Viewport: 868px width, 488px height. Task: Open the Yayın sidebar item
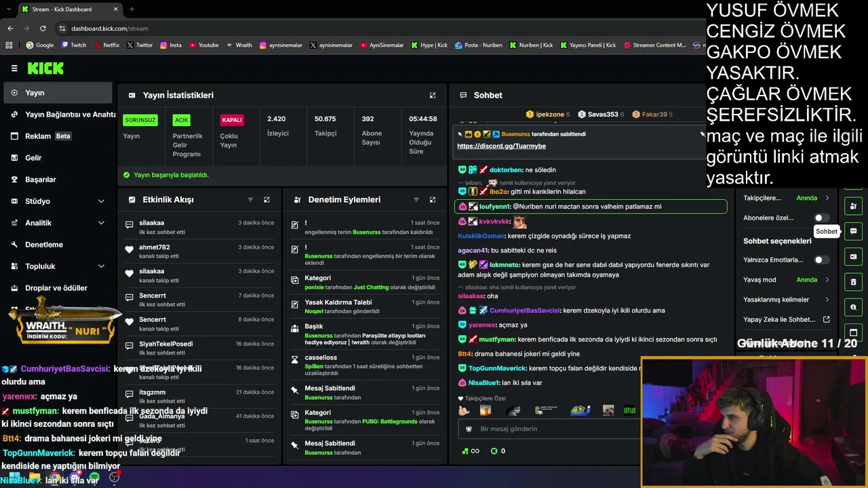pyautogui.click(x=58, y=93)
